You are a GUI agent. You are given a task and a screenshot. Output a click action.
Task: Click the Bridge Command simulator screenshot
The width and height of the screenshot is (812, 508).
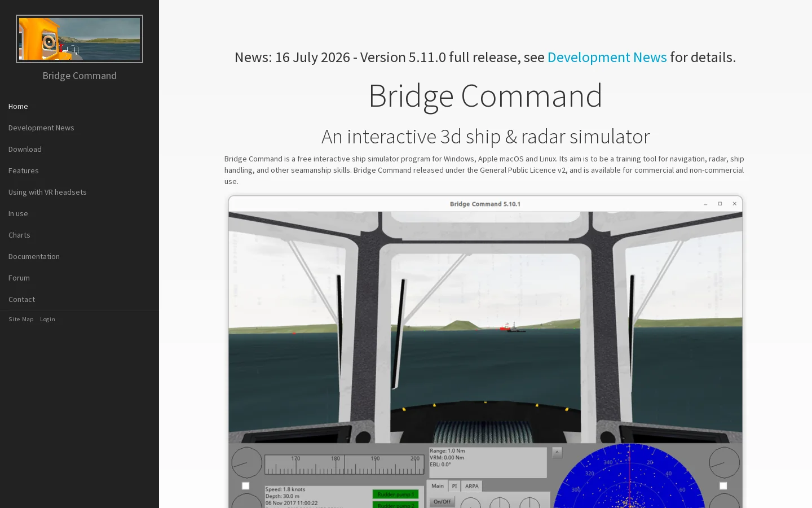pos(486,352)
